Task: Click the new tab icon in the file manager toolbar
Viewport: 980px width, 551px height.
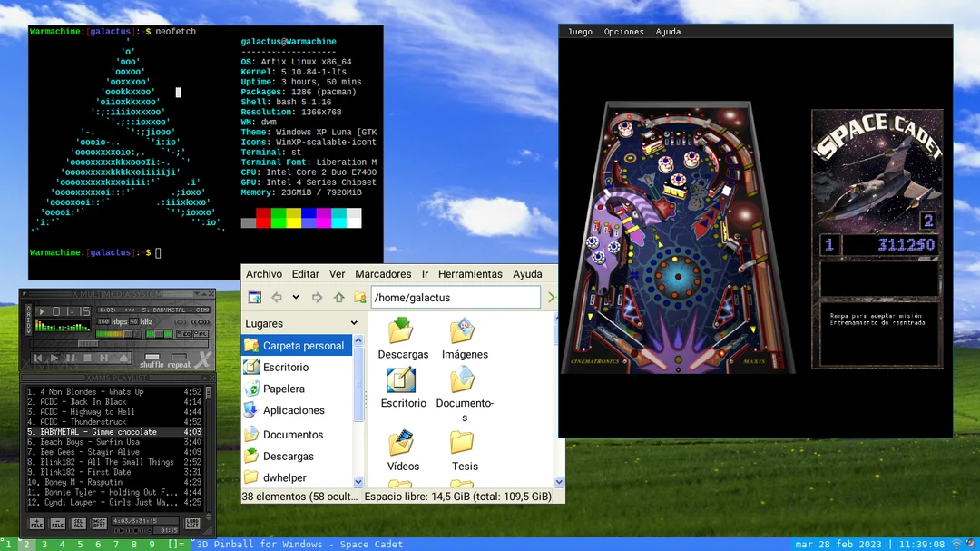Action: pyautogui.click(x=254, y=295)
